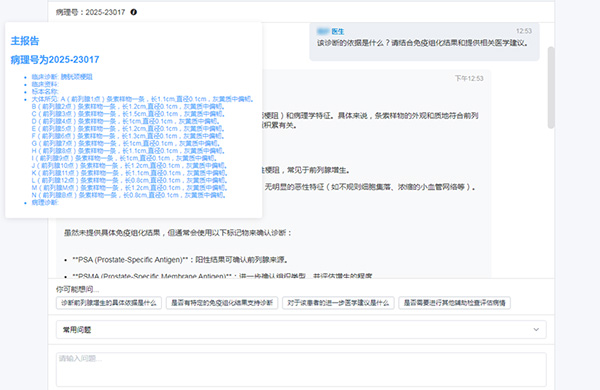This screenshot has width=600, height=390.
Task: Click the 医生 name label in the message
Action: coord(338,31)
